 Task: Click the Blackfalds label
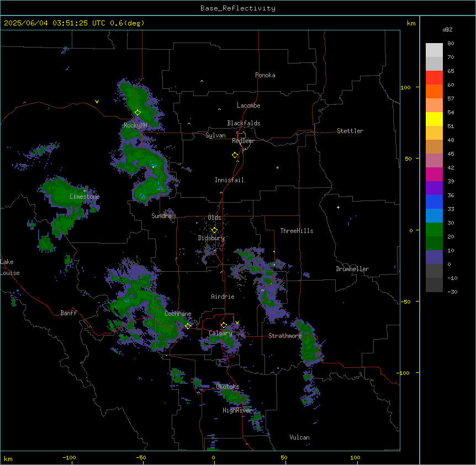(244, 123)
